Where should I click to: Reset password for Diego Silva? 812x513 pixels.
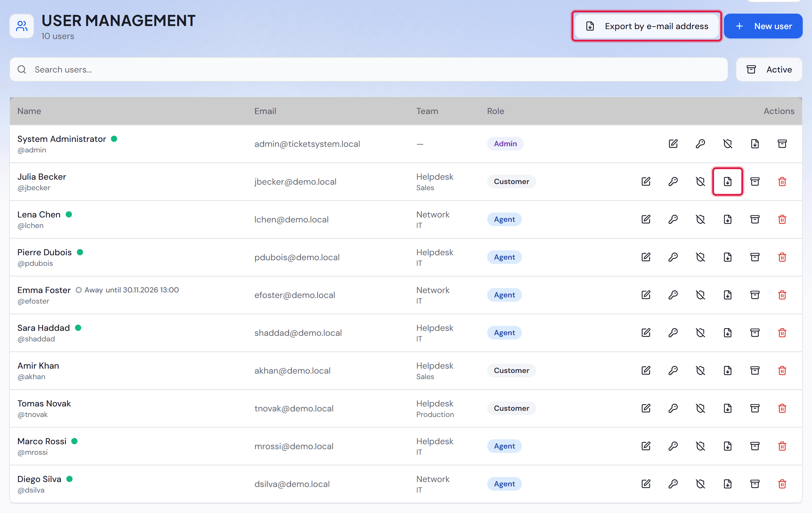pos(673,484)
